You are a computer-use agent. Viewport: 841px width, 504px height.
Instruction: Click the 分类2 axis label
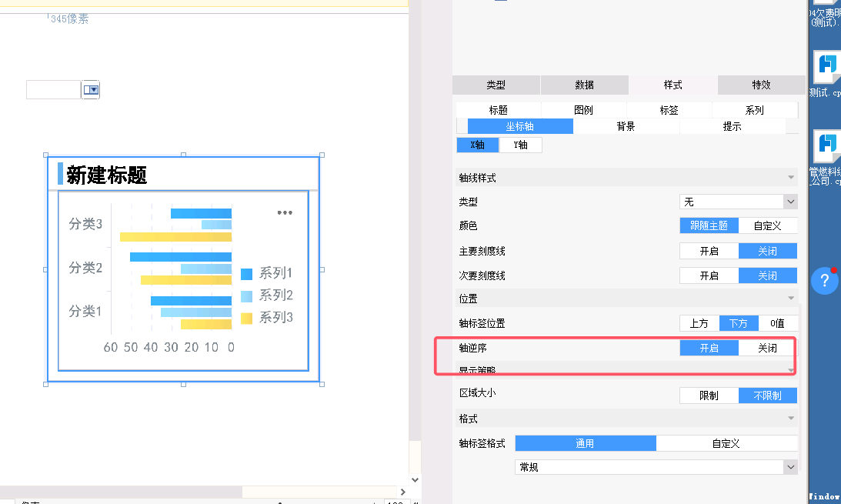85,268
